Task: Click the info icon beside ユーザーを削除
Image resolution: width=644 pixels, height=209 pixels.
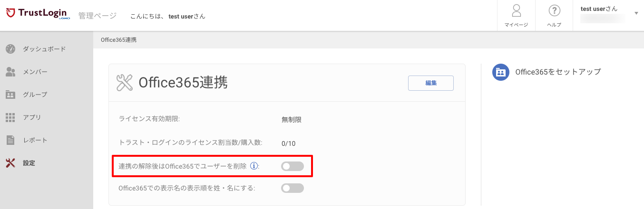Action: 254,166
